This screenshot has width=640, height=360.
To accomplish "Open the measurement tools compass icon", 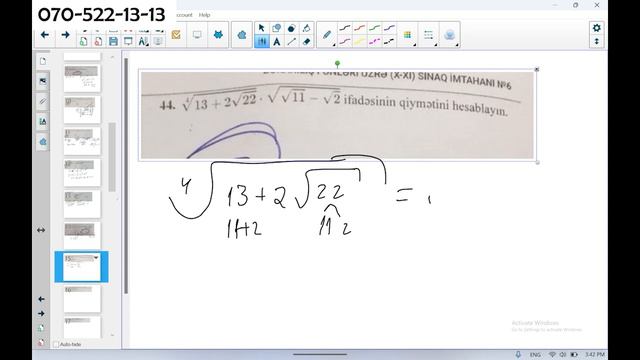I will [x=143, y=41].
